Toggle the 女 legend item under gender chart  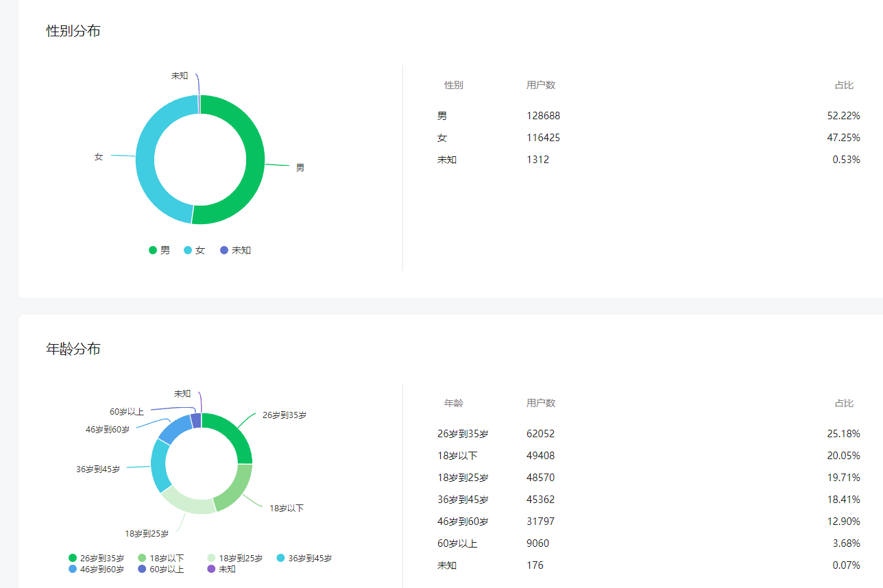(195, 250)
